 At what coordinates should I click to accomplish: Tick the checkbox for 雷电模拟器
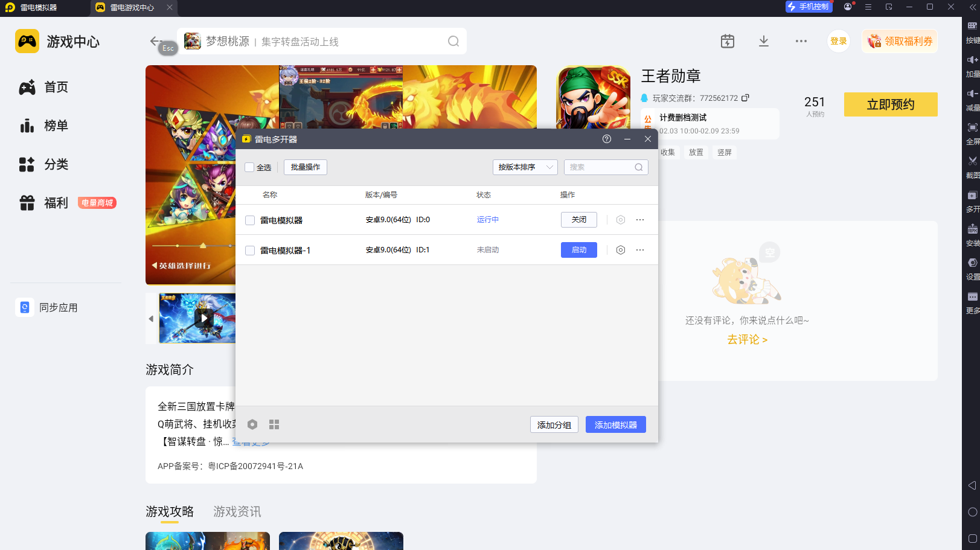point(250,220)
